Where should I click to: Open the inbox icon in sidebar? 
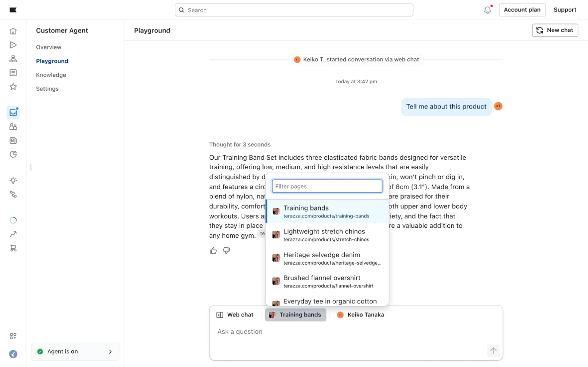tap(13, 113)
